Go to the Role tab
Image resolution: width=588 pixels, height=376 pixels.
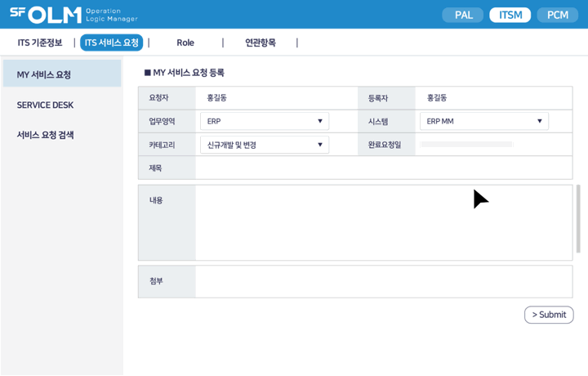point(185,43)
